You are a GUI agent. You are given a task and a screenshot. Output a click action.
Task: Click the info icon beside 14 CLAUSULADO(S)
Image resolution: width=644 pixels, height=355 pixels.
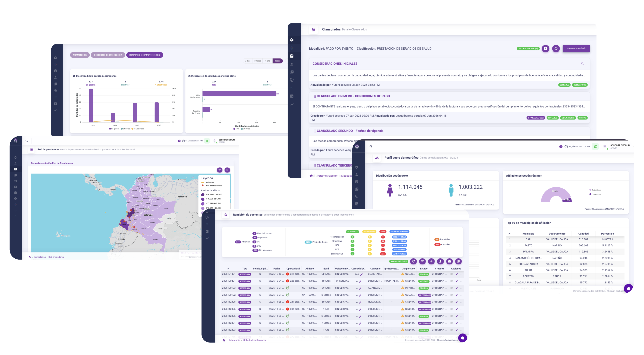[545, 49]
